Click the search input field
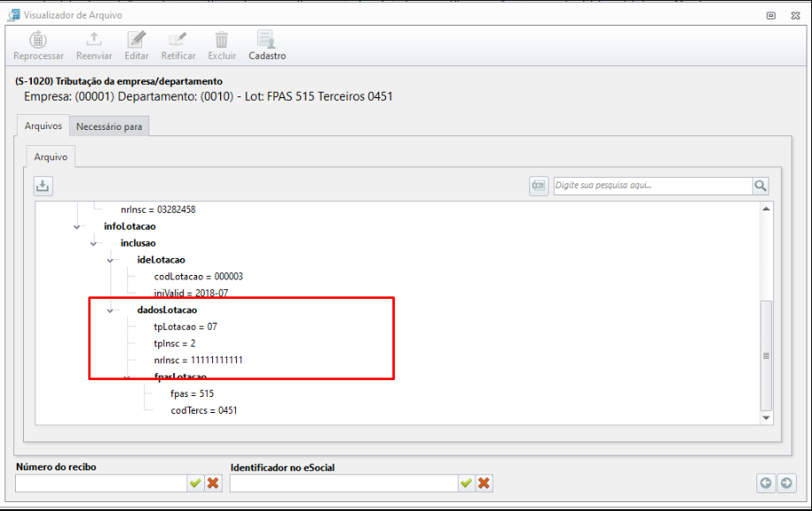 [x=652, y=186]
